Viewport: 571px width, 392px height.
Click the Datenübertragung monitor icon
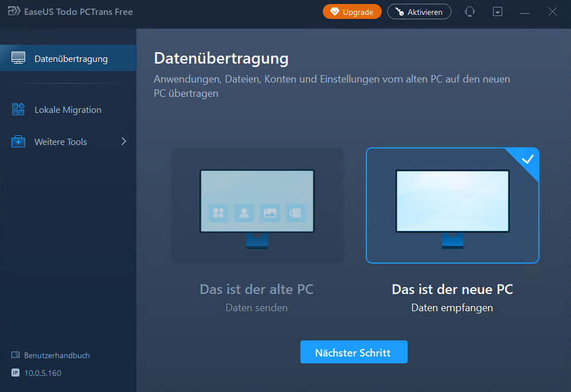pyautogui.click(x=18, y=58)
